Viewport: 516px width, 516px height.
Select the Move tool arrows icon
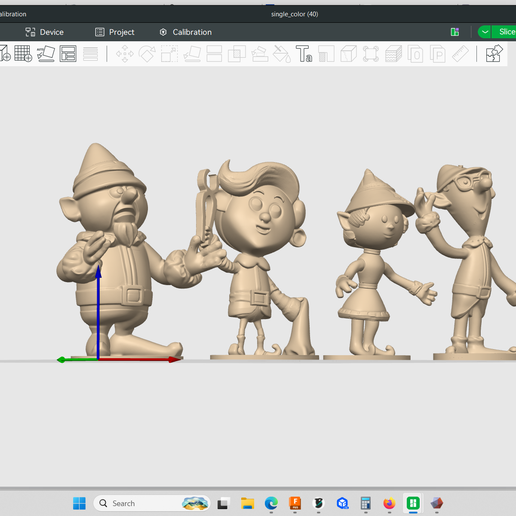point(125,54)
